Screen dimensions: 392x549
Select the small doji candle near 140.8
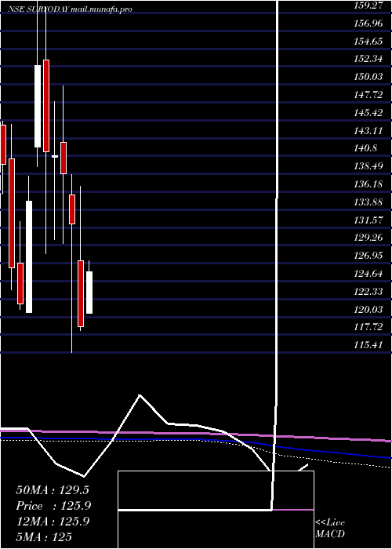(55, 156)
